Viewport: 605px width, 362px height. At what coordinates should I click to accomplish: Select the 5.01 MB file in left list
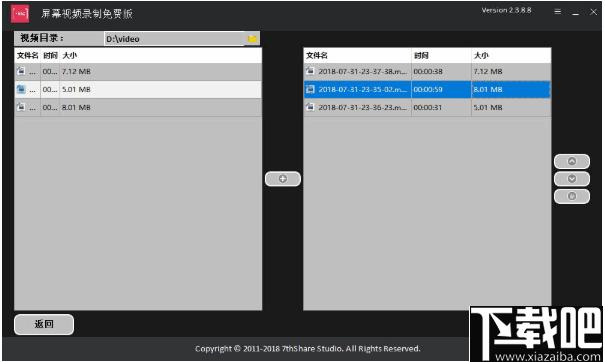138,90
